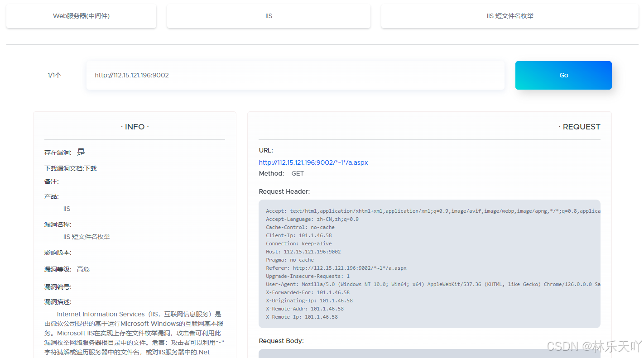Select the IIS product card
Viewport: 644px width, 358px height.
point(269,16)
